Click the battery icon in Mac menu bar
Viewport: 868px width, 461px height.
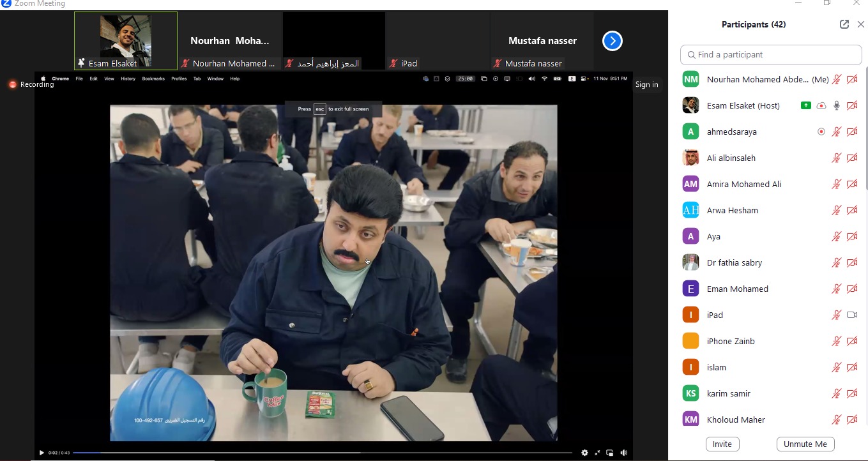click(557, 79)
